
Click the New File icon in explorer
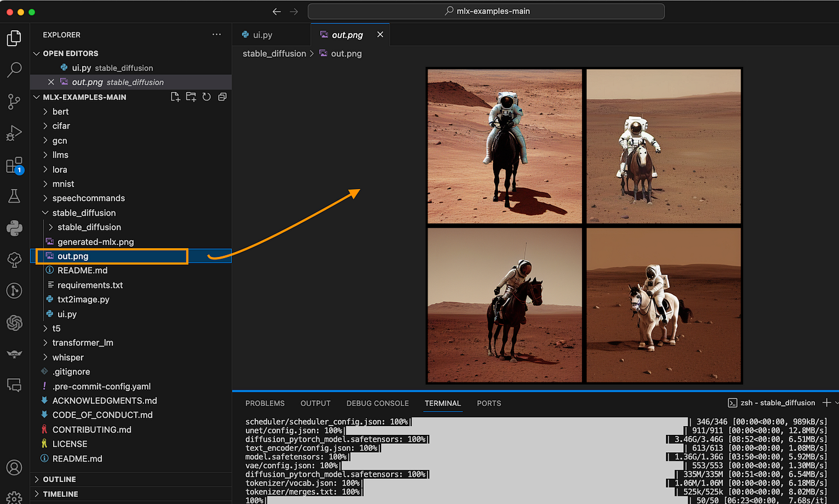coord(175,97)
